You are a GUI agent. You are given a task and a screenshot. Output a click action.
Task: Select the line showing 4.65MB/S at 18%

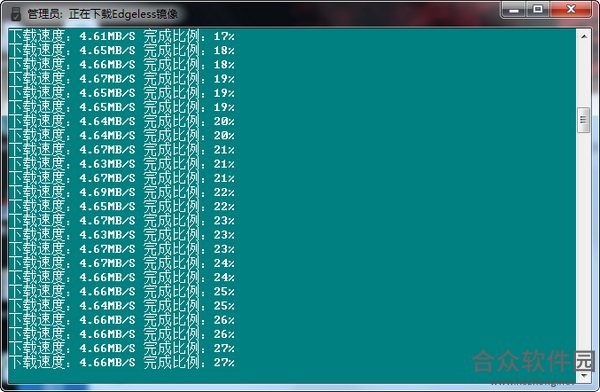(122, 51)
